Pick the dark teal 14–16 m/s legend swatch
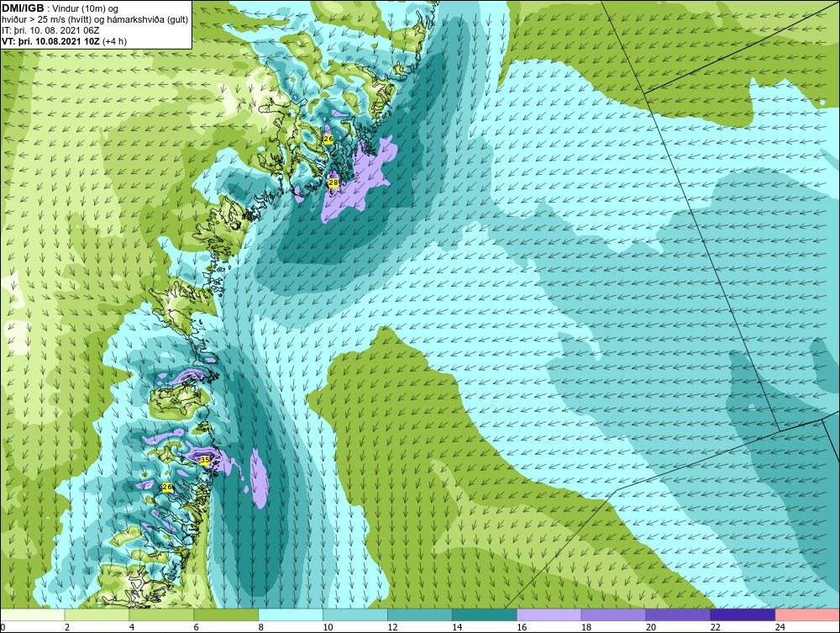The width and height of the screenshot is (840, 633). (485, 615)
